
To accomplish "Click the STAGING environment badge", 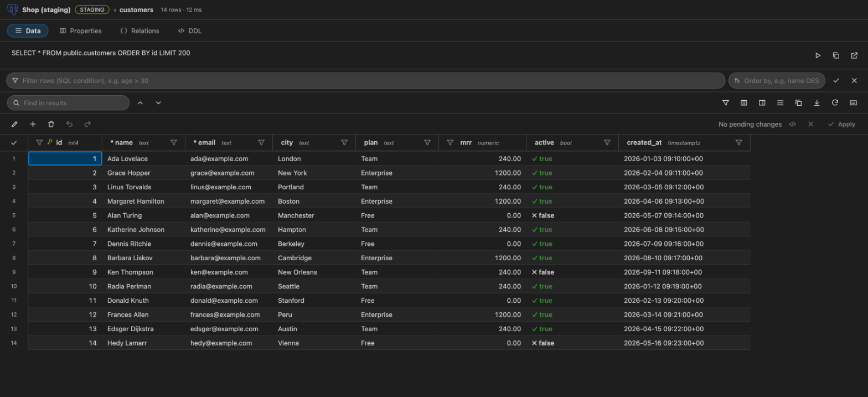I will (92, 10).
